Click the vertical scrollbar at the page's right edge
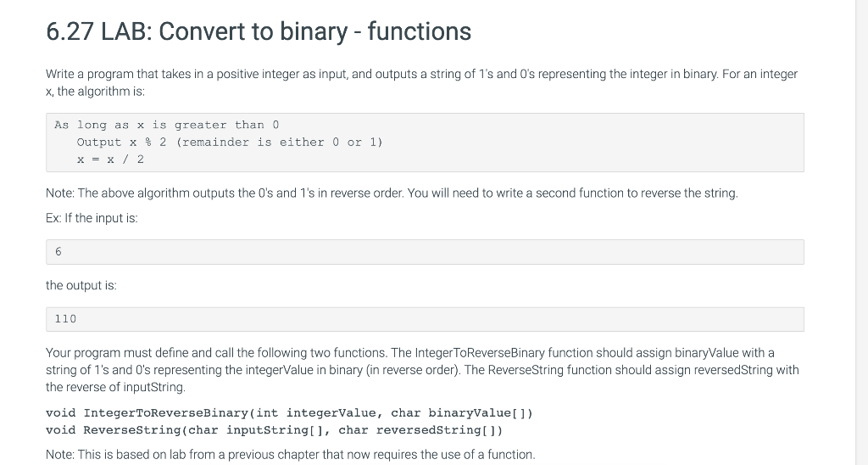The image size is (868, 465). pos(861,232)
